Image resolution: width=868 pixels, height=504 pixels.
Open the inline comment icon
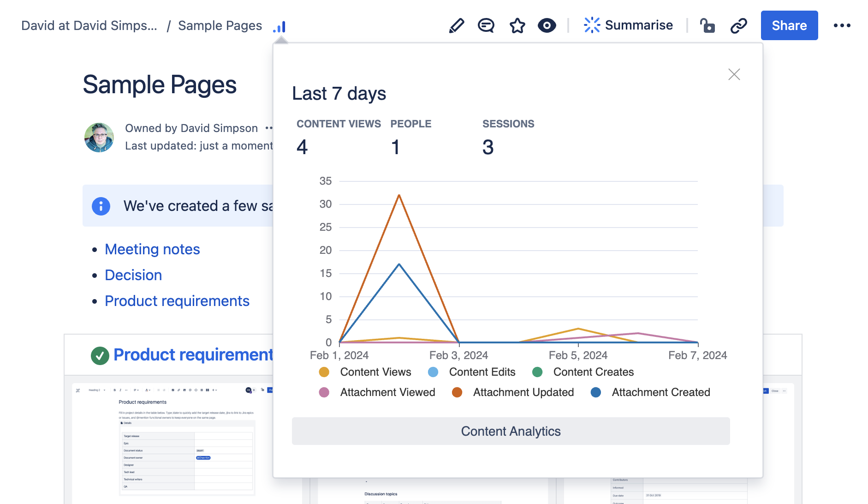point(486,25)
